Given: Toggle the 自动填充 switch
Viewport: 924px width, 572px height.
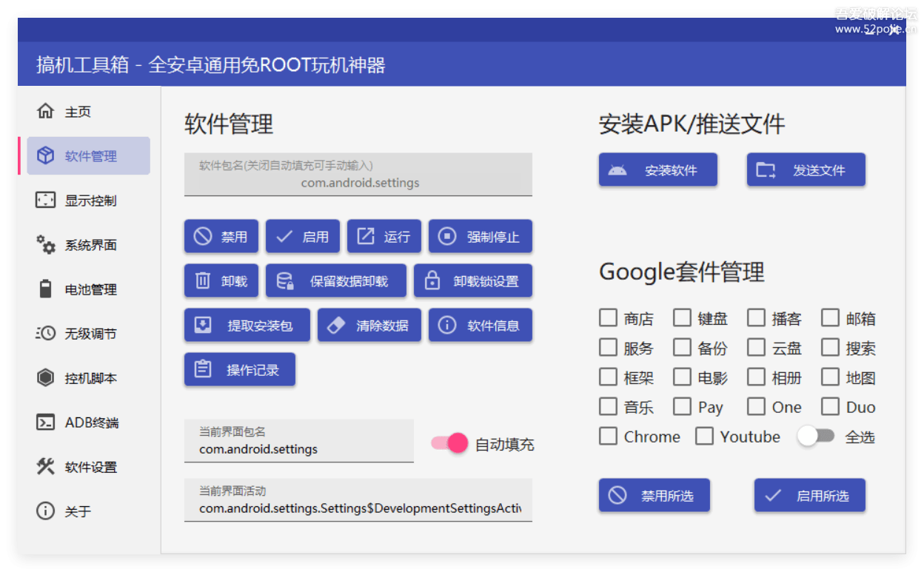Looking at the screenshot, I should [x=450, y=443].
